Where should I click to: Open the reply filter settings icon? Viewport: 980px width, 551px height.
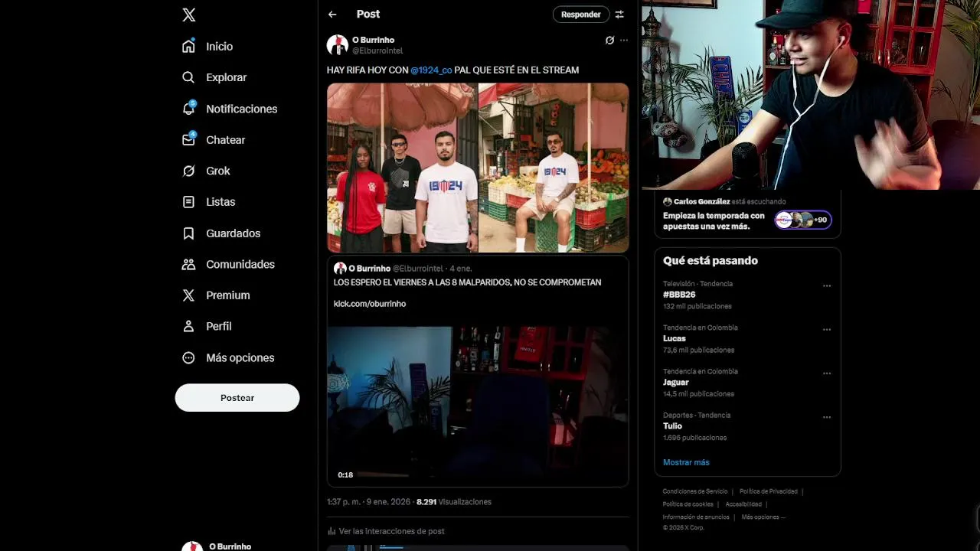click(x=619, y=14)
